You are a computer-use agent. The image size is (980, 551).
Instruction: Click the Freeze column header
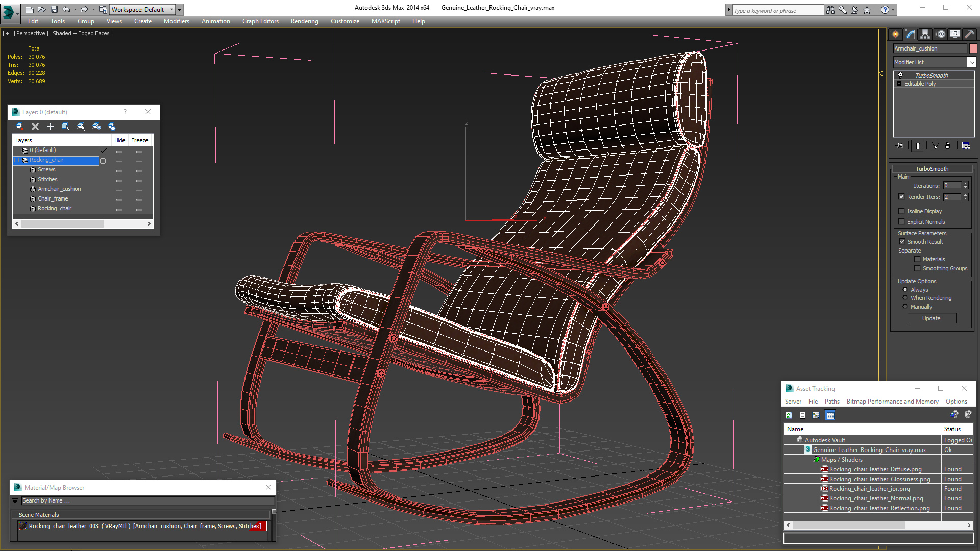click(x=140, y=140)
